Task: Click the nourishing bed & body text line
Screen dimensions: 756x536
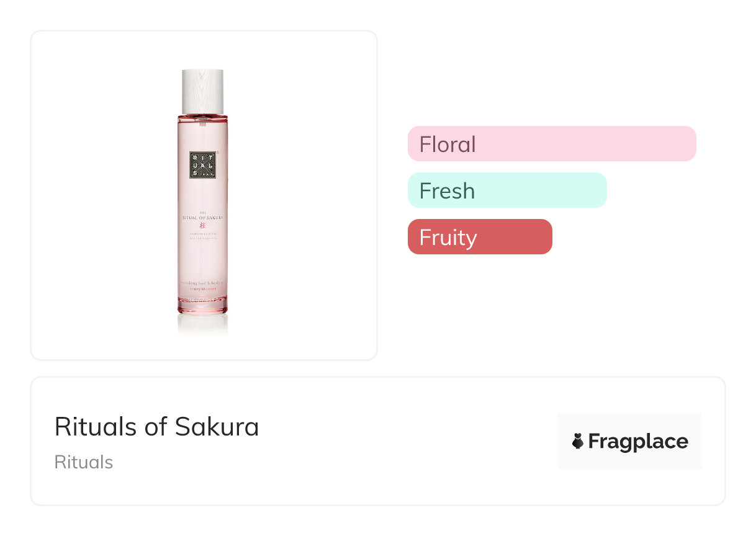Action: pos(202,283)
